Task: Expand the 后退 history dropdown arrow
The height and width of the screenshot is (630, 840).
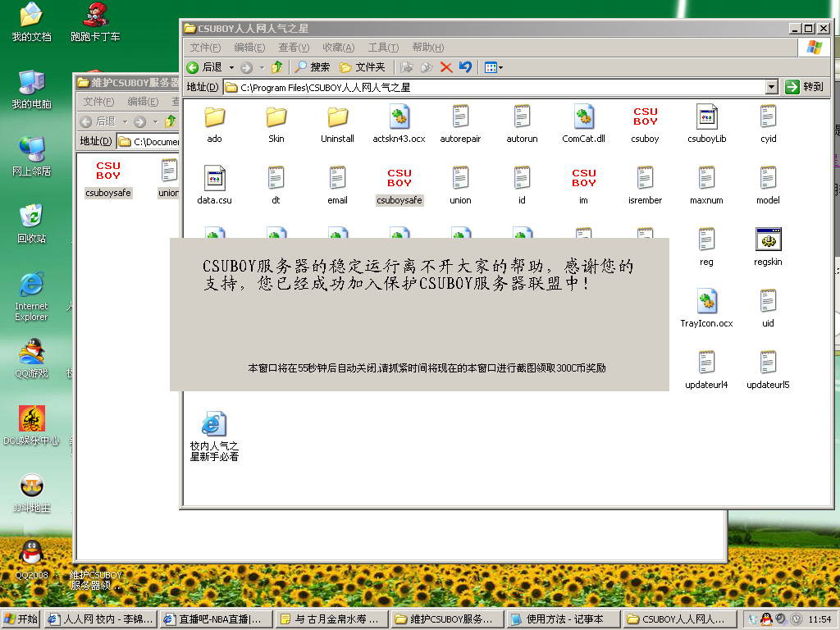Action: (x=231, y=67)
